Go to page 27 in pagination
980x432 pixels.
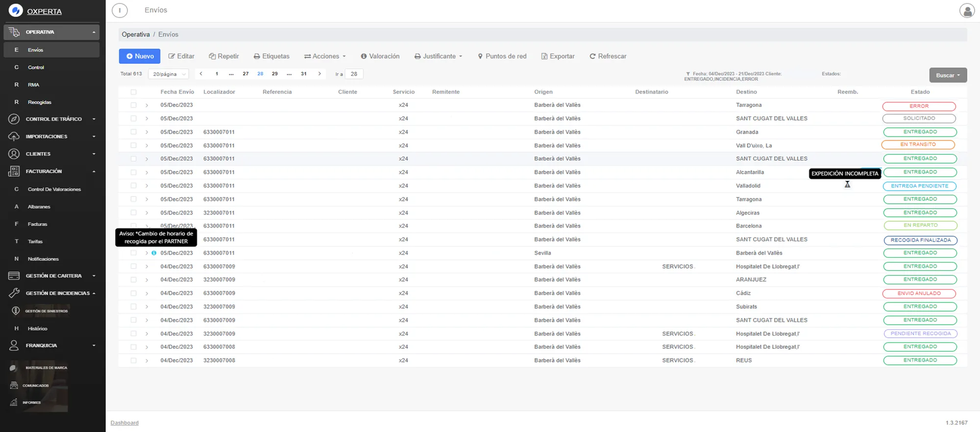tap(245, 74)
